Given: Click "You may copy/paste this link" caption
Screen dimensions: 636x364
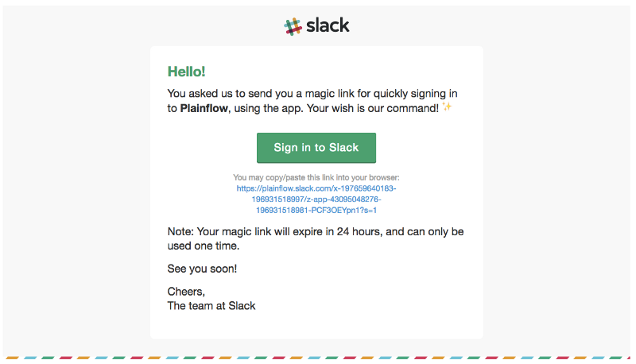Looking at the screenshot, I should point(316,177).
